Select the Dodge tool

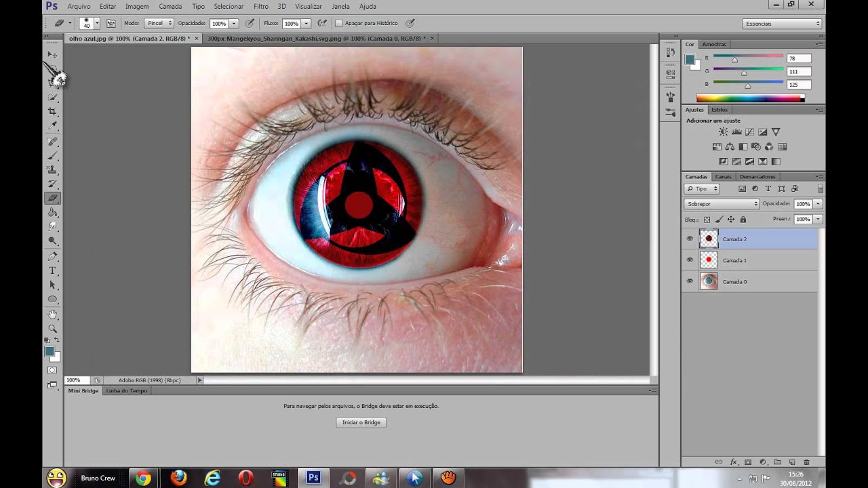pyautogui.click(x=52, y=241)
